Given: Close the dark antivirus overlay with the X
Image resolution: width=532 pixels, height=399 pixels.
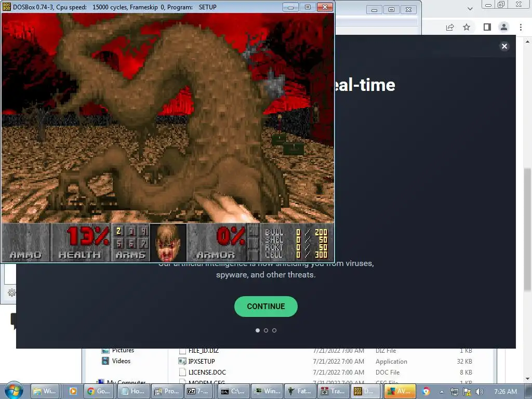Looking at the screenshot, I should click(504, 46).
